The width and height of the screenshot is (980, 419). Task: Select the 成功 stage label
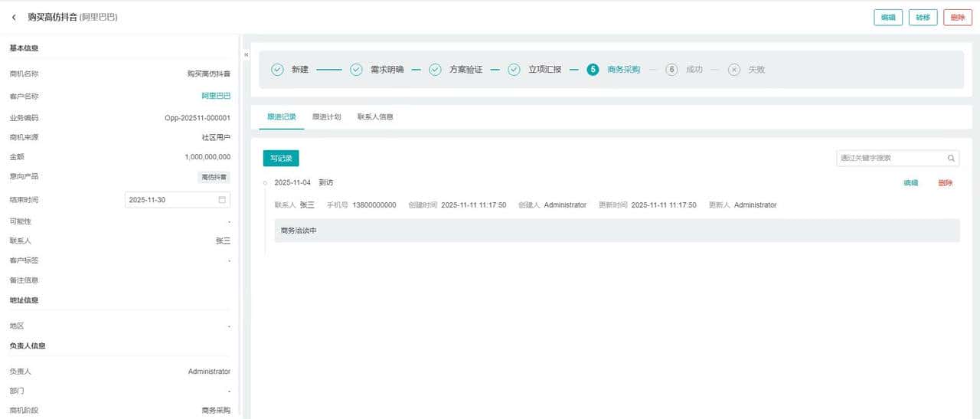coord(694,70)
